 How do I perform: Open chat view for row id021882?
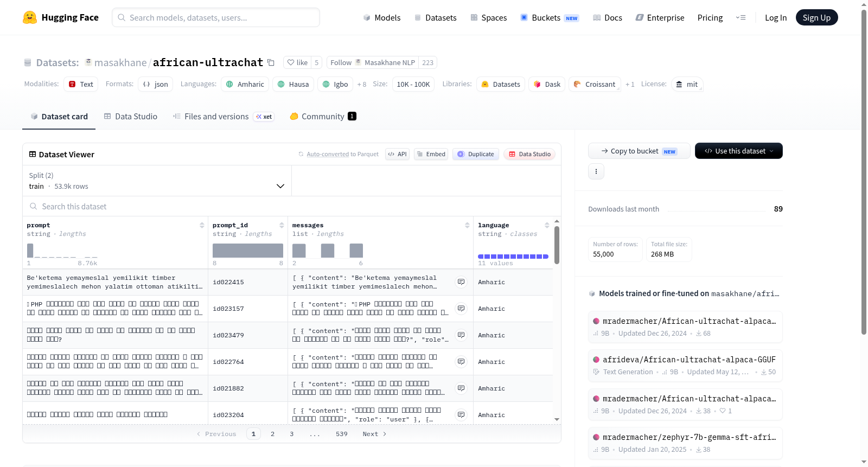[x=461, y=388]
